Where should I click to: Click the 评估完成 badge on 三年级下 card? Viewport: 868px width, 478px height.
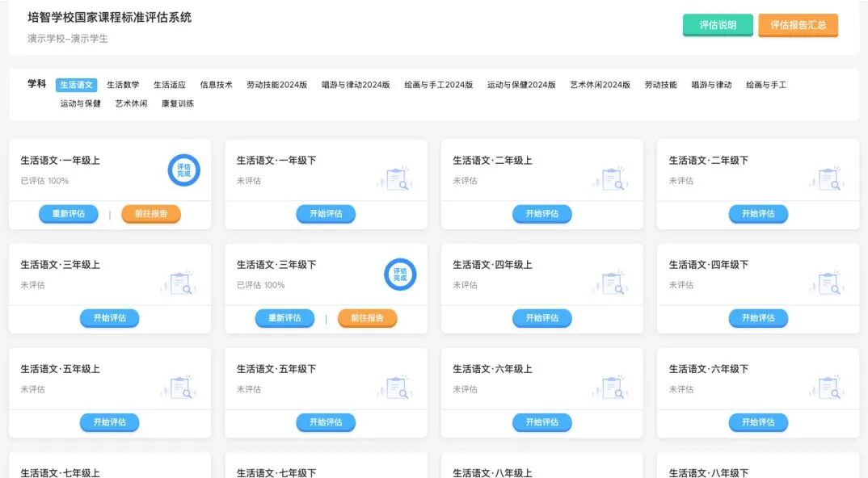coord(400,275)
